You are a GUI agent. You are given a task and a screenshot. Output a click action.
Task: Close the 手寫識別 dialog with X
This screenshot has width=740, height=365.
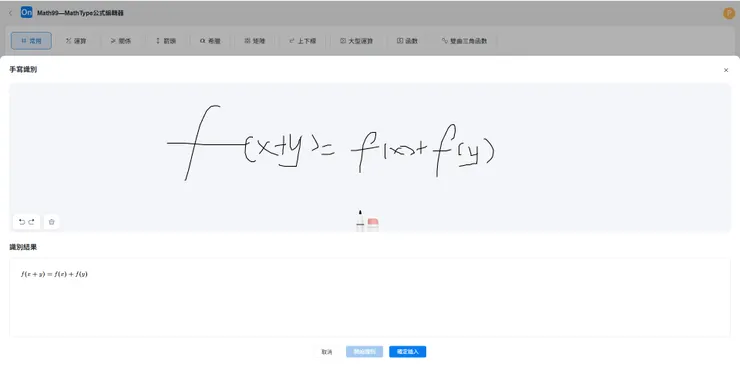click(x=726, y=70)
